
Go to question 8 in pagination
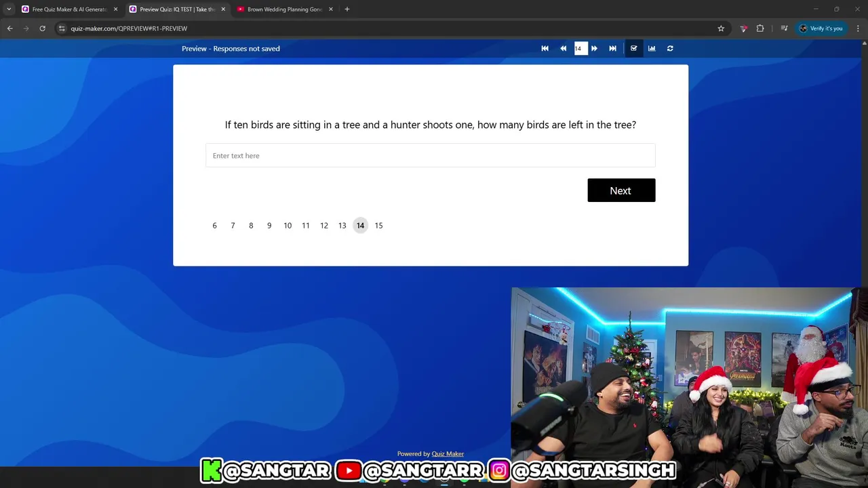click(x=251, y=226)
